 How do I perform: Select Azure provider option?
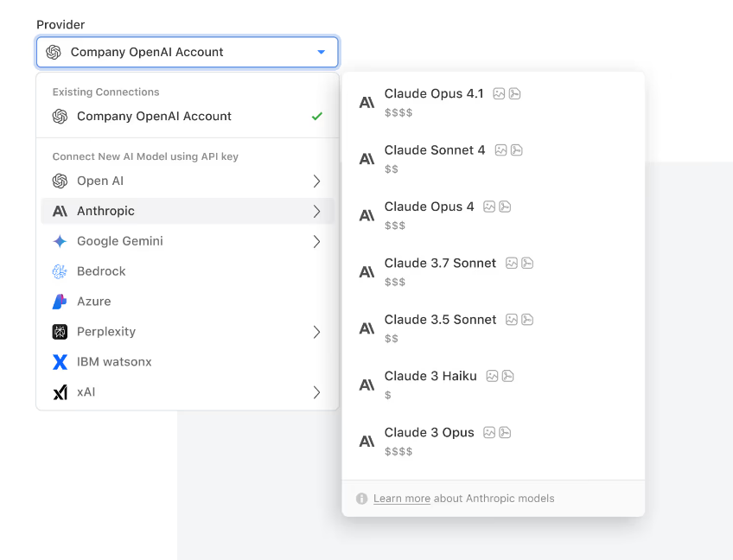coord(188,302)
